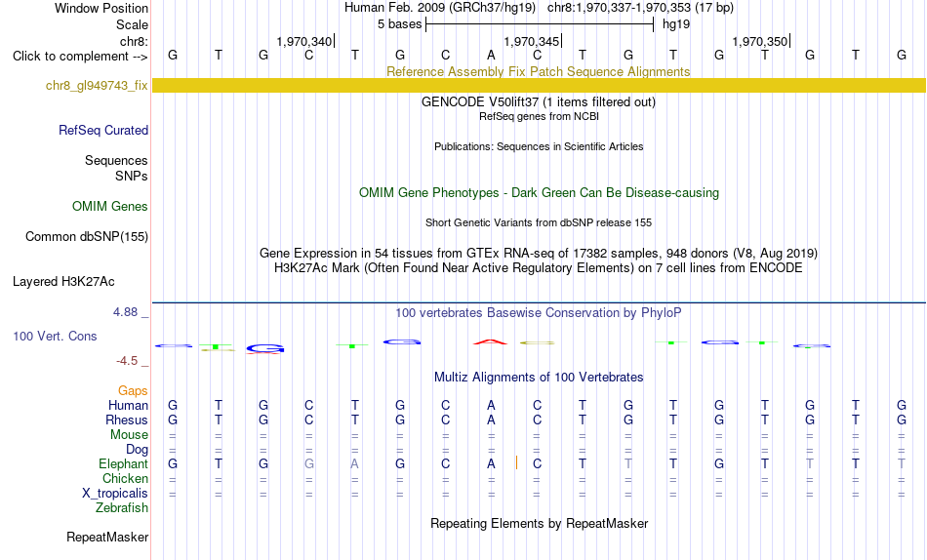Click the Reference Assembly Fix Patch Sequence Alignments title
This screenshot has height=560, width=927.
[538, 71]
